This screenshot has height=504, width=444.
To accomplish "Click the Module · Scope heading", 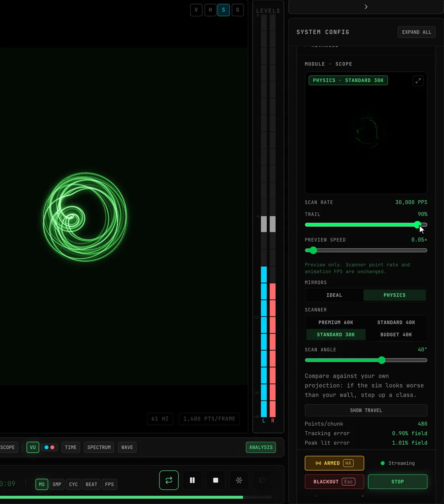I will 328,64.
